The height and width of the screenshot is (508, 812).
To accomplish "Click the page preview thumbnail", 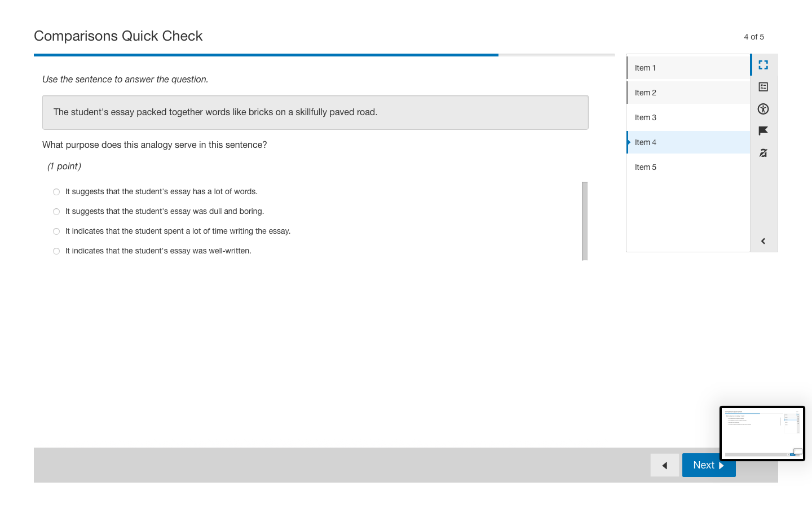I will coord(762,433).
